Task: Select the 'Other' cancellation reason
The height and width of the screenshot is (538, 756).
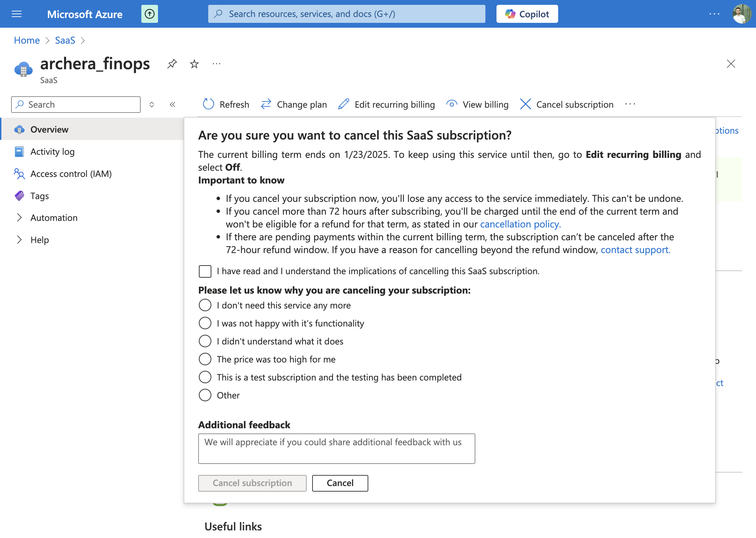Action: click(205, 395)
